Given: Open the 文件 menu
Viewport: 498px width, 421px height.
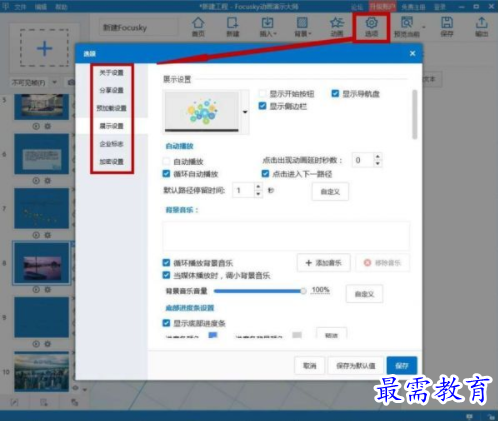Looking at the screenshot, I should (20, 6).
